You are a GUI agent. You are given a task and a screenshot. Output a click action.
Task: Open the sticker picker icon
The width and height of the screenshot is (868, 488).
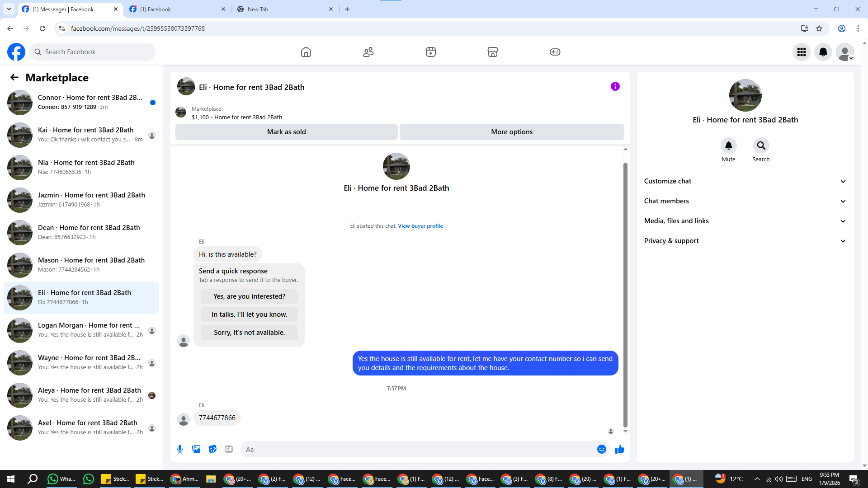[x=212, y=449]
